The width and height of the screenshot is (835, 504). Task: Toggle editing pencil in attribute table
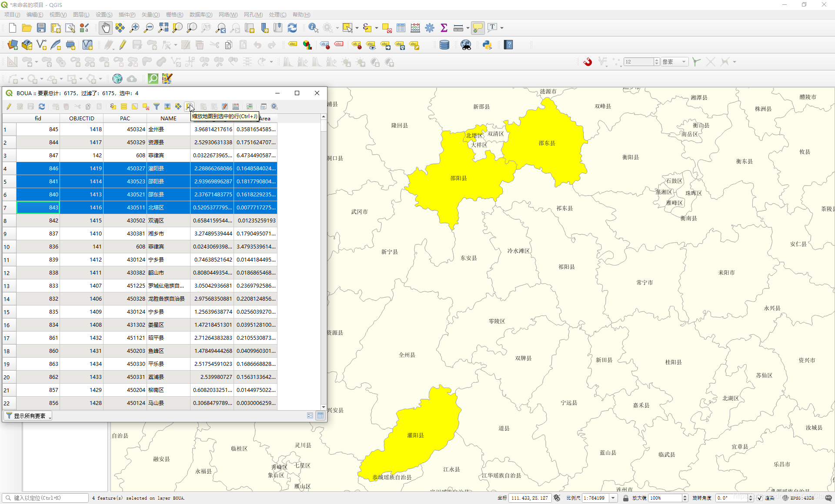click(9, 106)
